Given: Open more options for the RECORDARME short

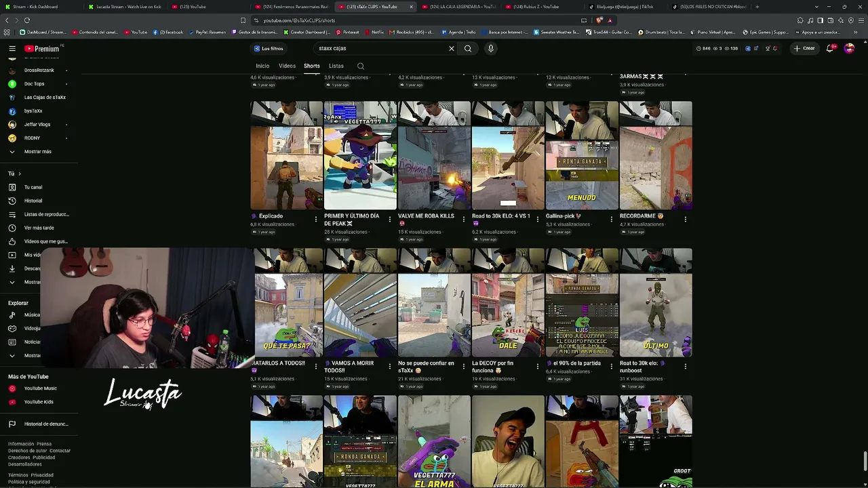Looking at the screenshot, I should [x=686, y=219].
